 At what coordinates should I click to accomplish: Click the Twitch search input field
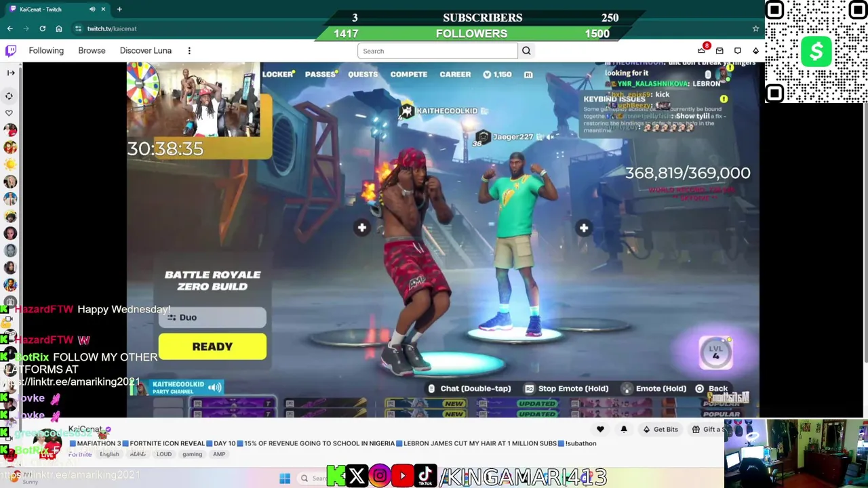click(437, 51)
